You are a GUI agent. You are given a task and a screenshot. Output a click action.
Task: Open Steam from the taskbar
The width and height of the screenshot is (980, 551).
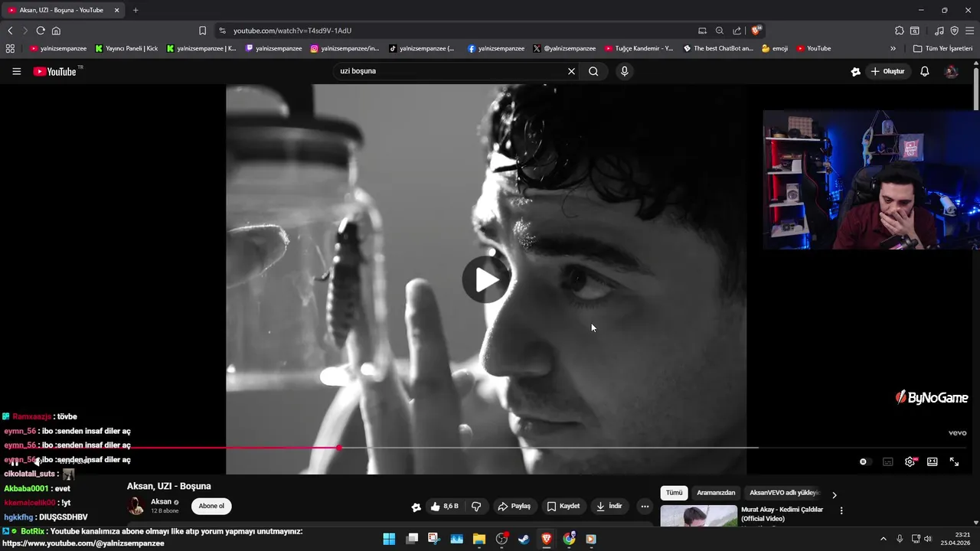coord(524,539)
